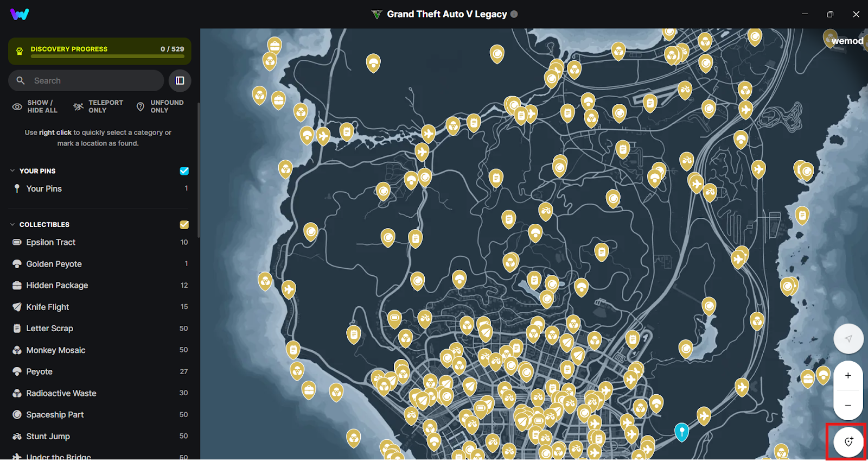Enable the Teleport Only filter

[98, 106]
